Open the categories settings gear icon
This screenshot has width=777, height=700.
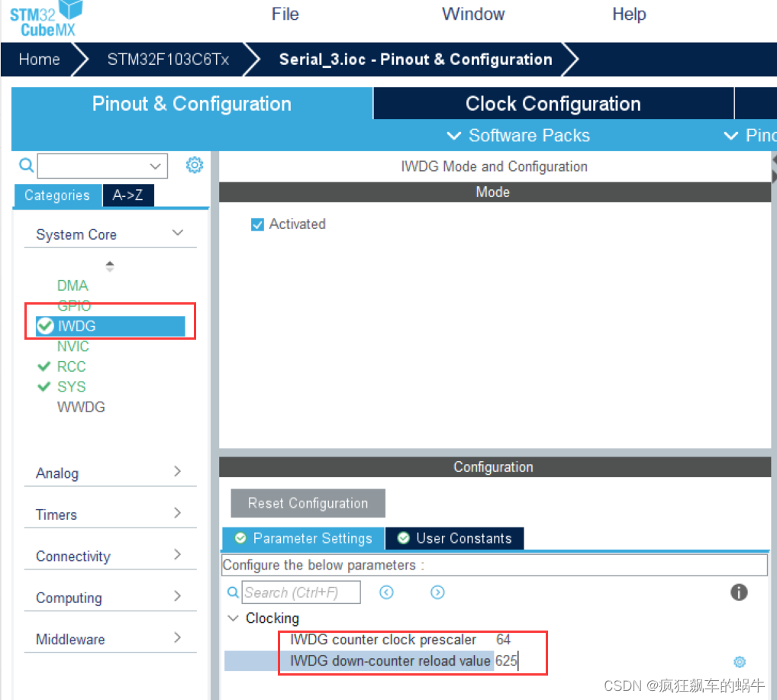click(x=194, y=165)
